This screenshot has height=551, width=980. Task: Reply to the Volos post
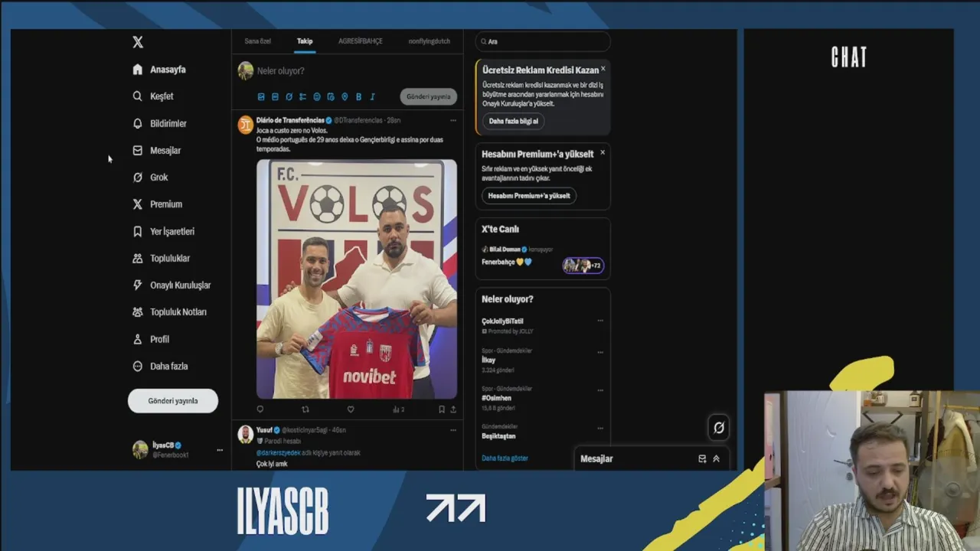coord(260,409)
